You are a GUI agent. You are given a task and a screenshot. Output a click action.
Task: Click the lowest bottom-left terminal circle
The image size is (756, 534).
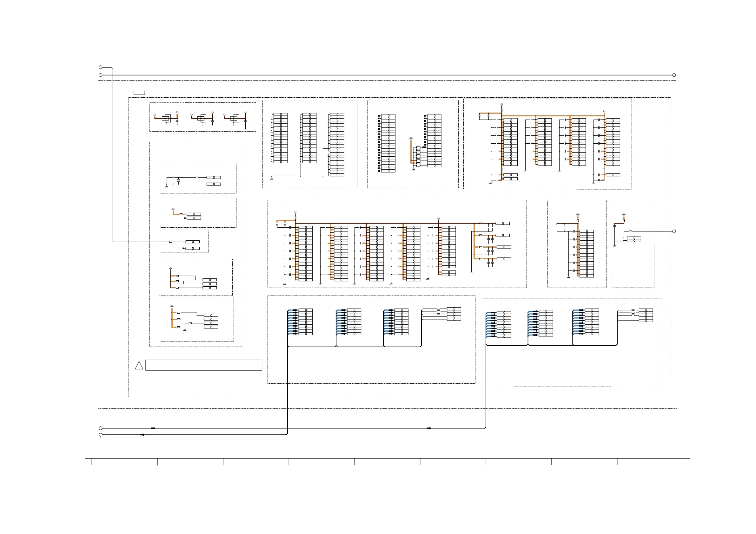(x=101, y=435)
